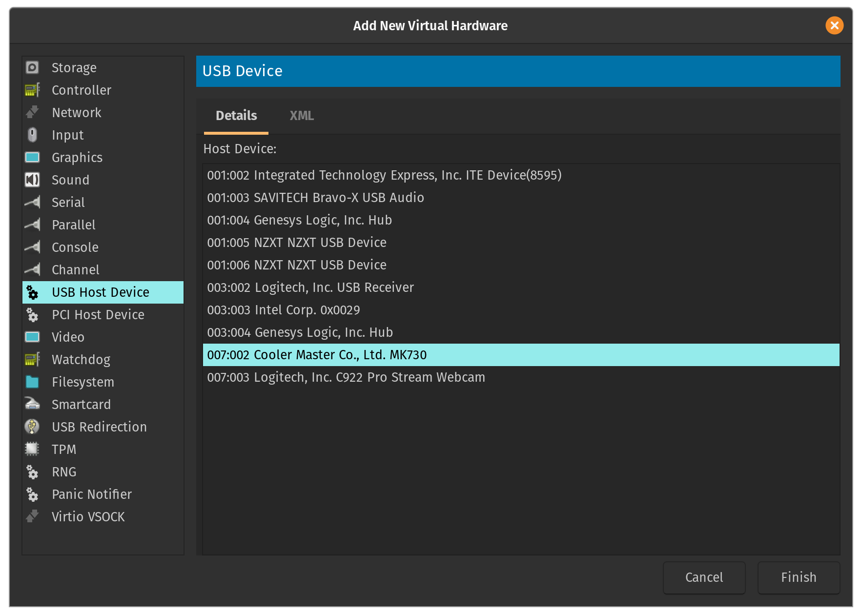Choose the Parallel label in sidebar

(x=74, y=225)
